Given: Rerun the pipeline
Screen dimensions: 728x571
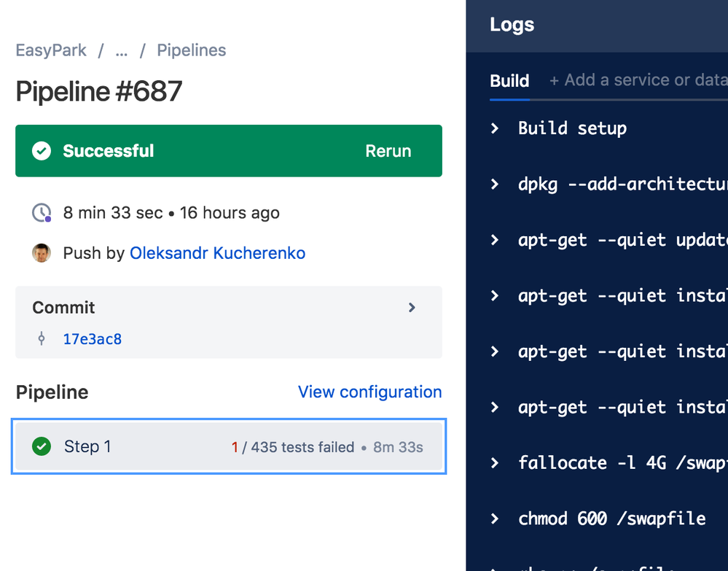Looking at the screenshot, I should click(388, 151).
